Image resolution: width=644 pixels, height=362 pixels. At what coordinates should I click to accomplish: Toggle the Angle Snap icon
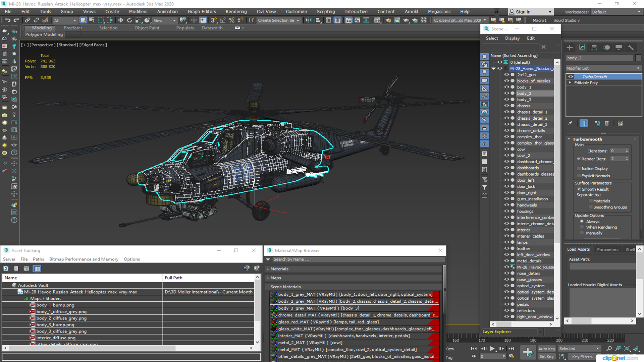[x=222, y=20]
